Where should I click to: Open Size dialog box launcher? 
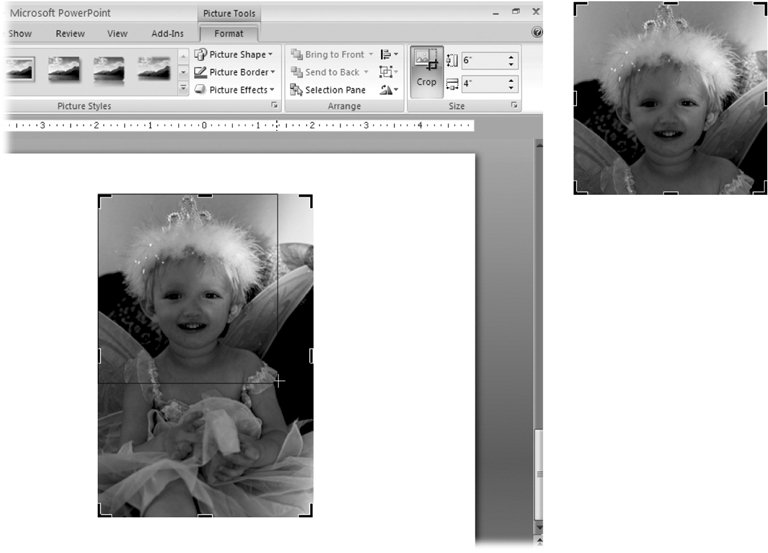[515, 105]
